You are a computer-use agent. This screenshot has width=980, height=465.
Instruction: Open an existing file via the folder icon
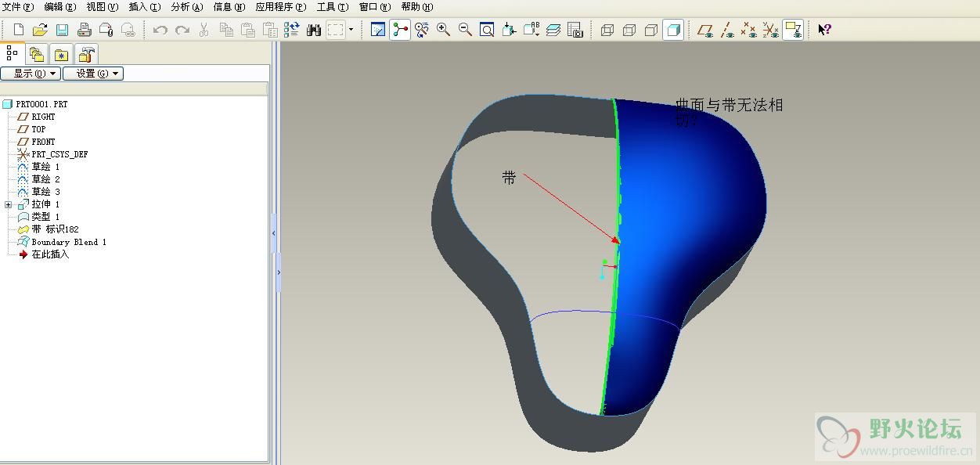click(41, 30)
